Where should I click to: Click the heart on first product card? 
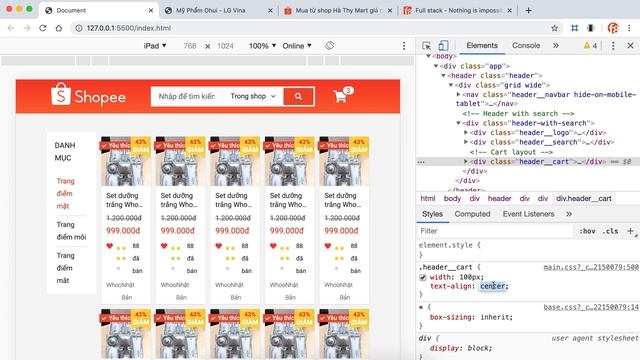click(109, 246)
